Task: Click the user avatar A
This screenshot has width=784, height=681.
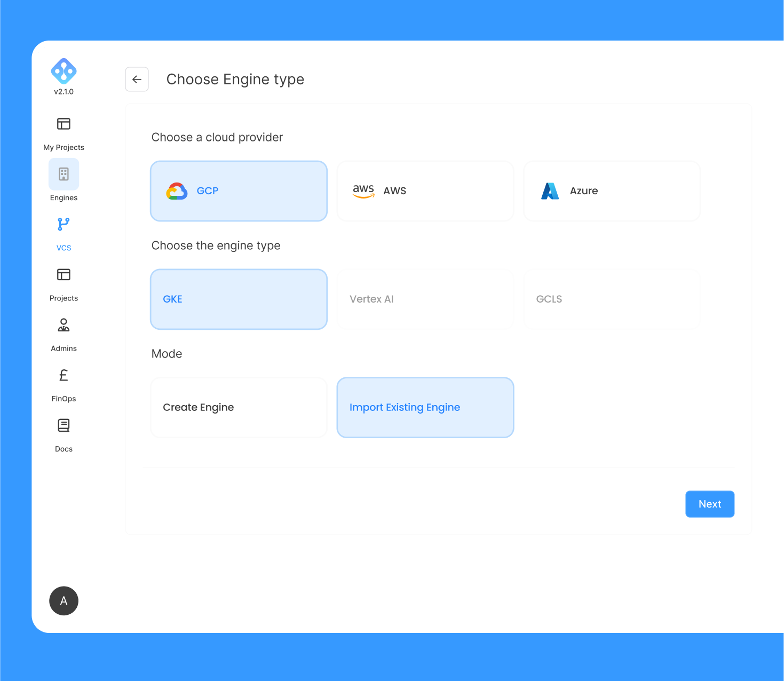Action: click(64, 601)
